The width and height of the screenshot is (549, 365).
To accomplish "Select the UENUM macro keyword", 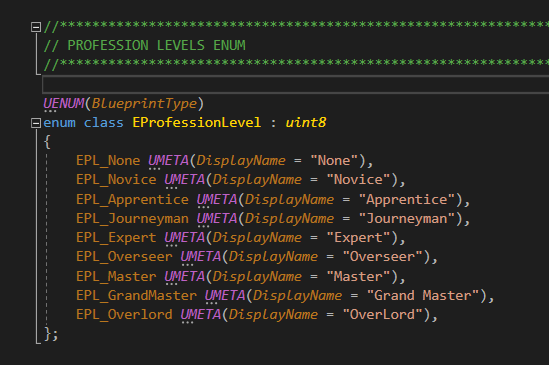I will [64, 104].
